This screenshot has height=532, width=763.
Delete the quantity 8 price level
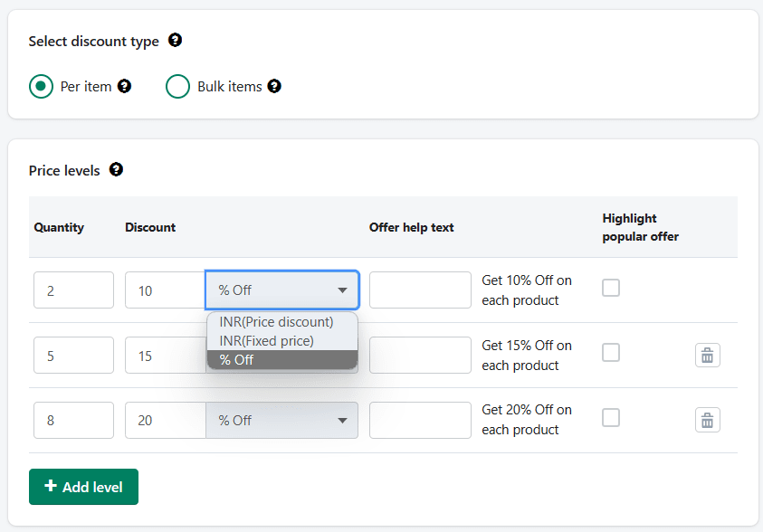pos(707,420)
